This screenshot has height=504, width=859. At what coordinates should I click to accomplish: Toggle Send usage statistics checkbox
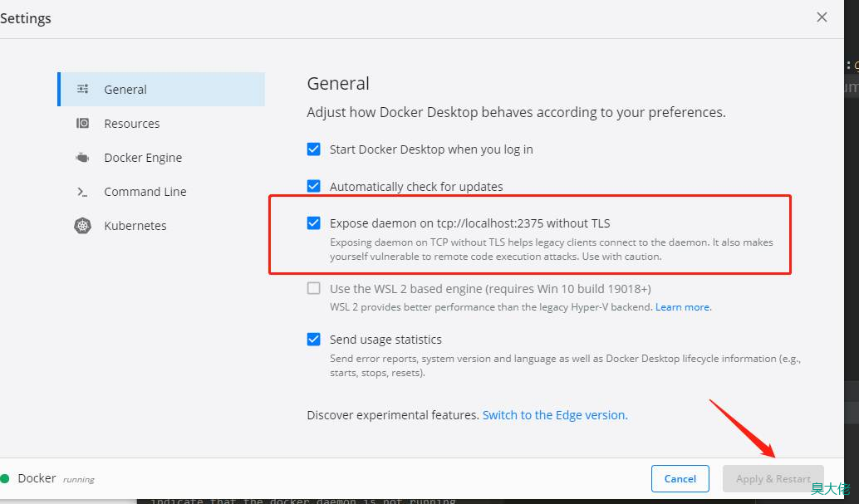coord(313,339)
